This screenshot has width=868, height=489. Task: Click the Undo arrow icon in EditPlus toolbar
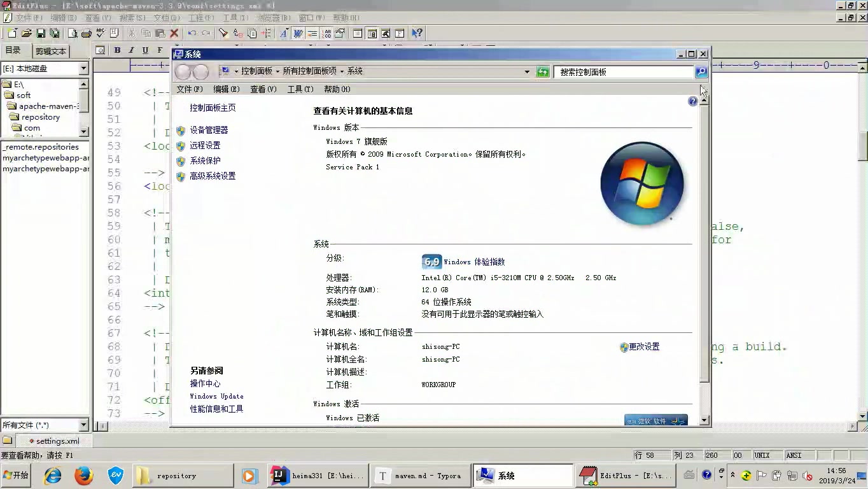[192, 33]
